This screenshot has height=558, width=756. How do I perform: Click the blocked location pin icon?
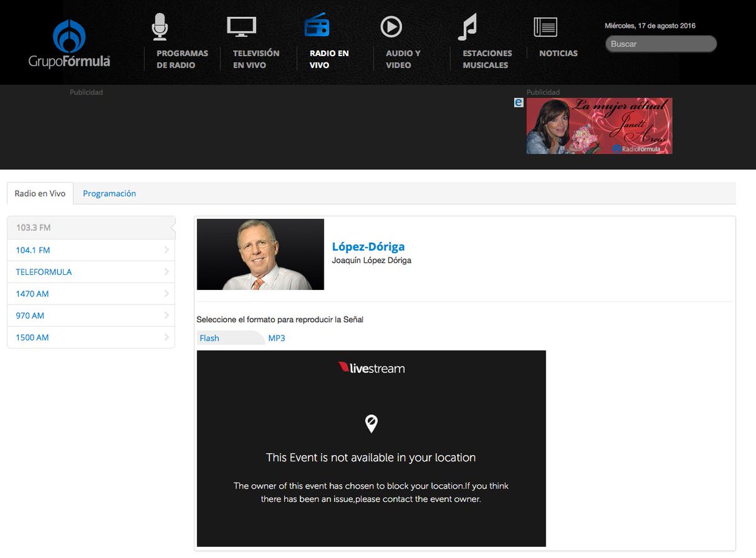pyautogui.click(x=372, y=424)
